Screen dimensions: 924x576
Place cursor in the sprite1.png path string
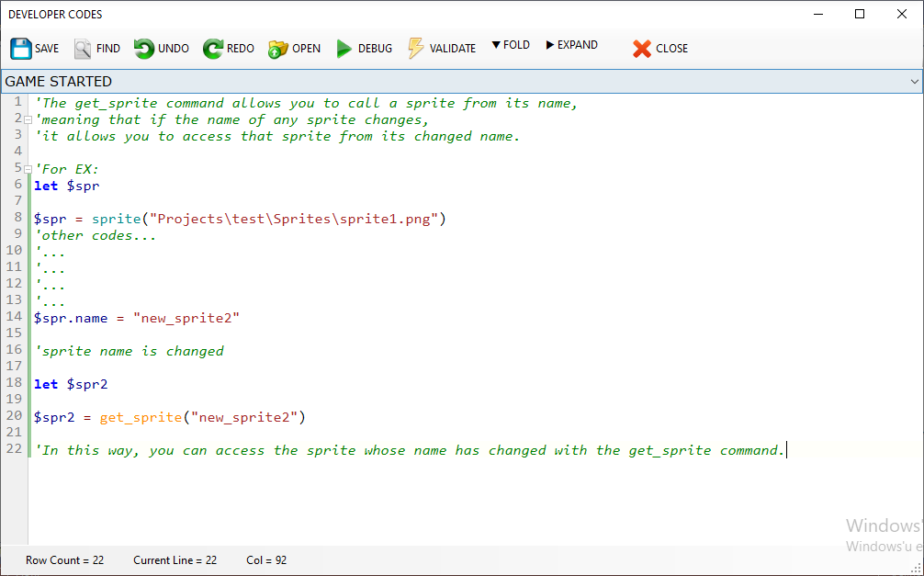coord(299,219)
